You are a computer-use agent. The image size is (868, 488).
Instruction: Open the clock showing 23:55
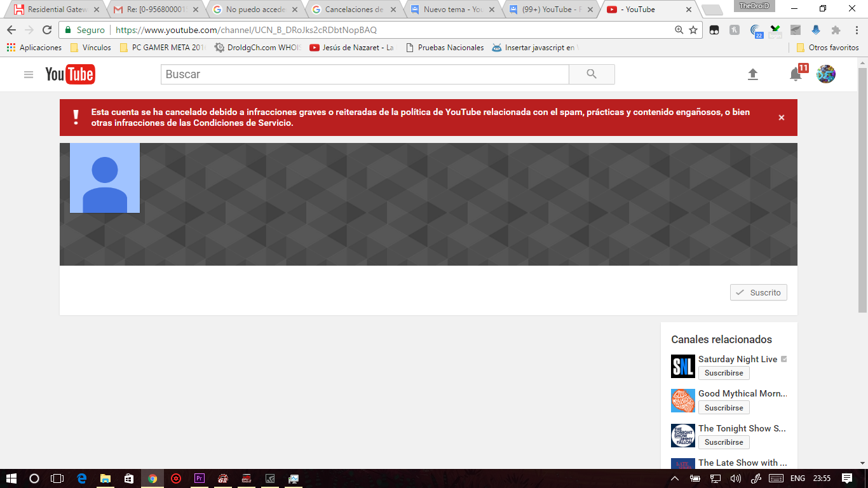pos(822,478)
